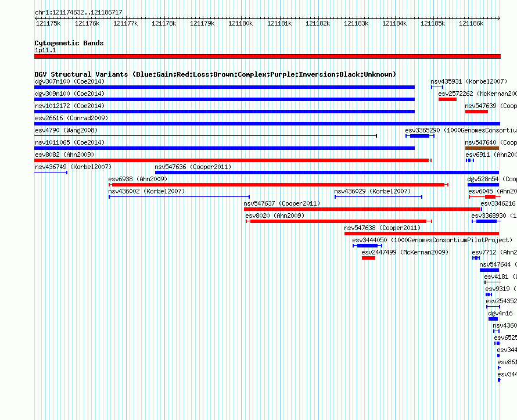Click the 121175k ruler tick label
The height and width of the screenshot is (420, 517).
48,23
